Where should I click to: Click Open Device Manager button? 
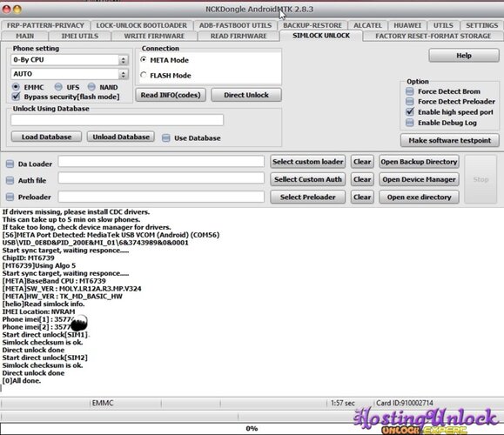tap(419, 179)
